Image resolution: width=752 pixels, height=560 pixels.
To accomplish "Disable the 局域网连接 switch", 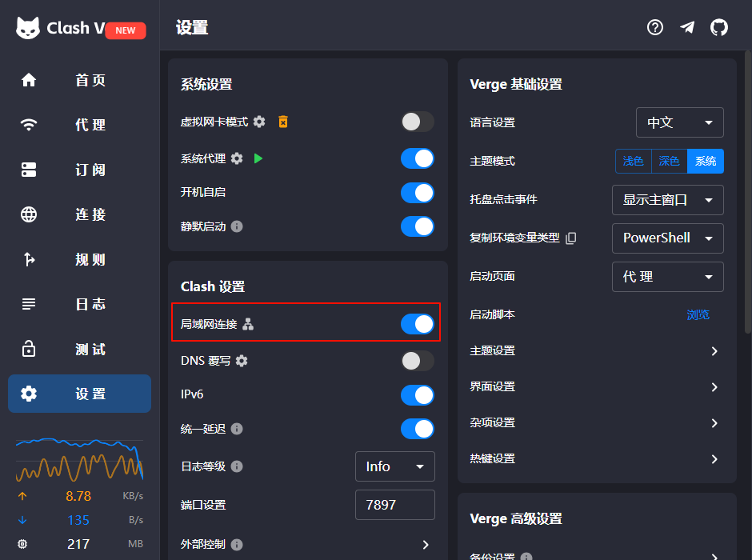I will coord(418,324).
